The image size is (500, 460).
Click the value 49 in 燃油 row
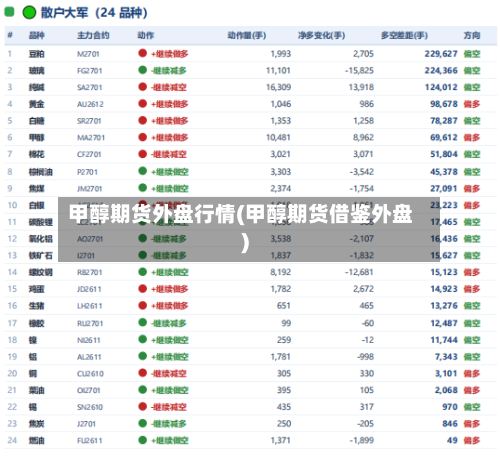click(452, 440)
